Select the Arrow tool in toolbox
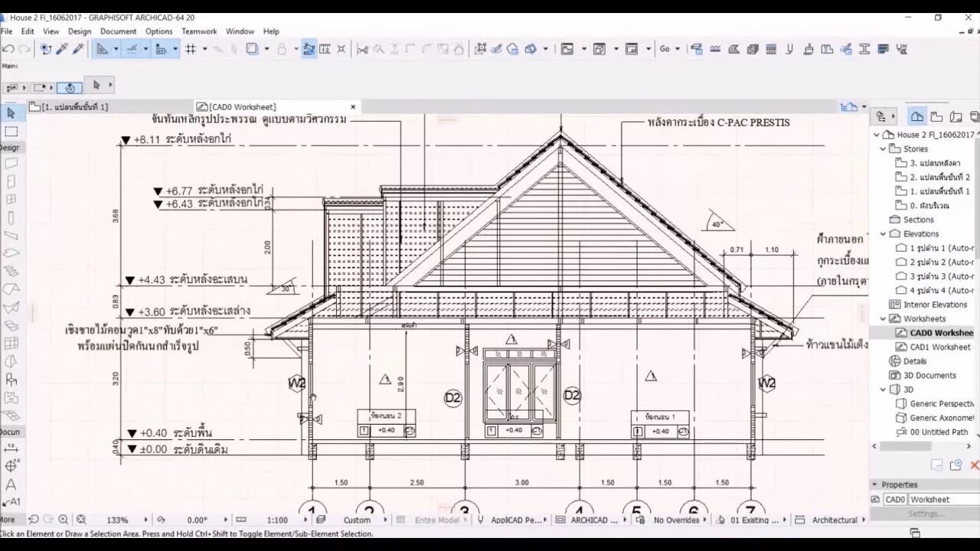 click(11, 113)
